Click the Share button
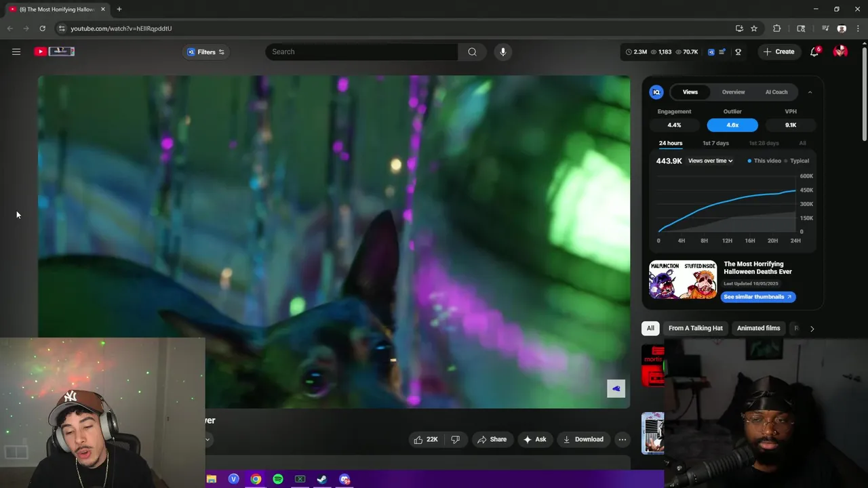This screenshot has width=868, height=488. tap(492, 439)
